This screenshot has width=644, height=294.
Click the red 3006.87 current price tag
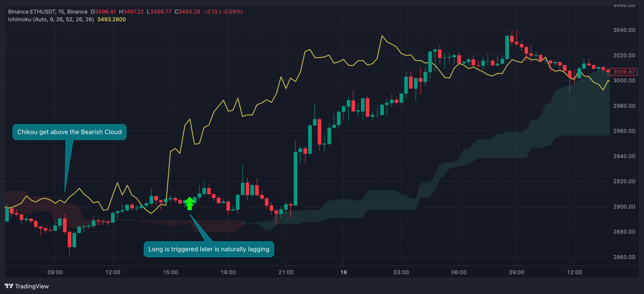pyautogui.click(x=624, y=72)
